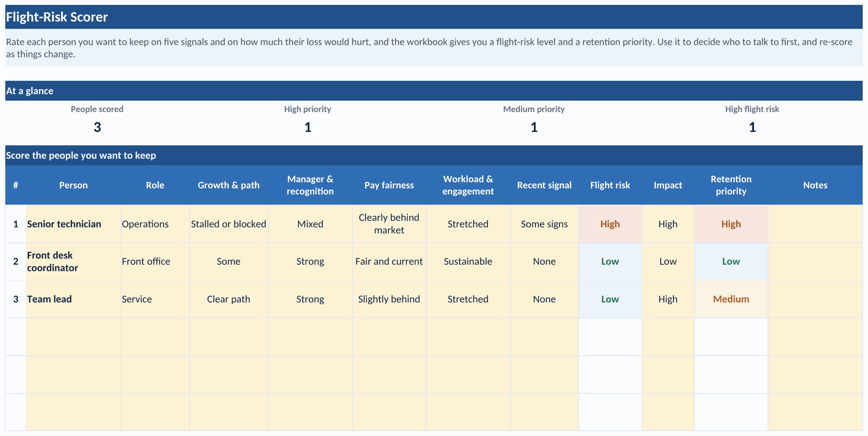Click the Medium priority label
The height and width of the screenshot is (436, 868).
coord(534,109)
